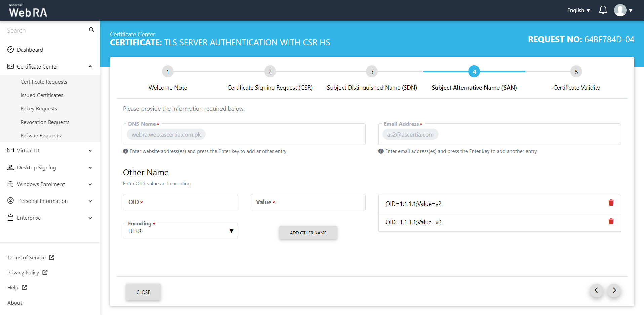644x315 pixels.
Task: Expand the Virtual ID section
Action: pos(90,151)
